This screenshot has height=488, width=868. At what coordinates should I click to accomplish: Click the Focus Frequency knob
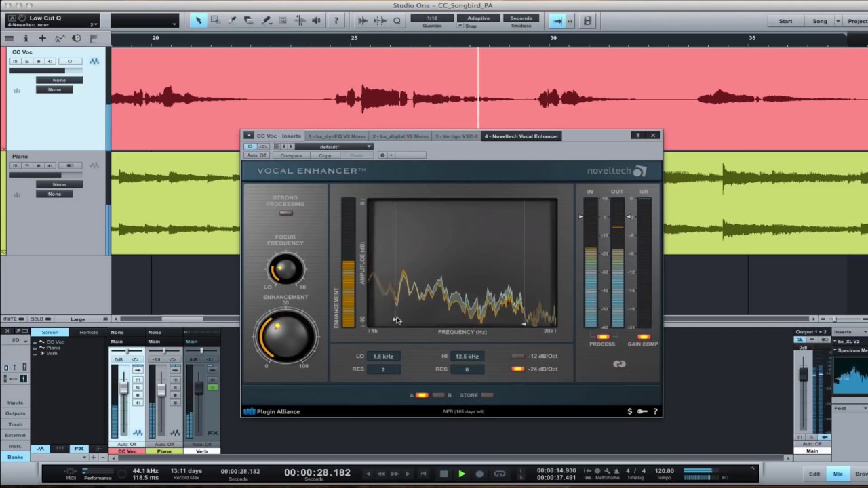point(285,269)
